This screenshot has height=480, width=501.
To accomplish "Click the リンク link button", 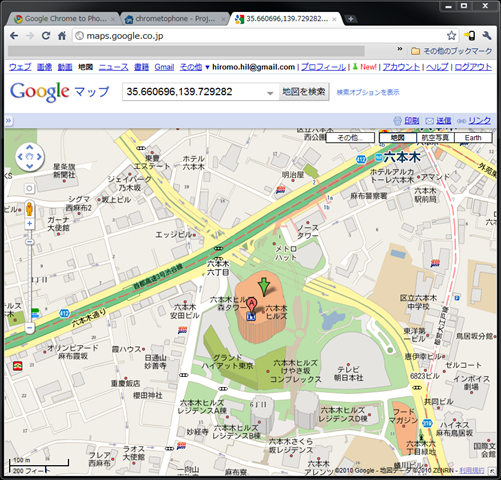I will 479,121.
